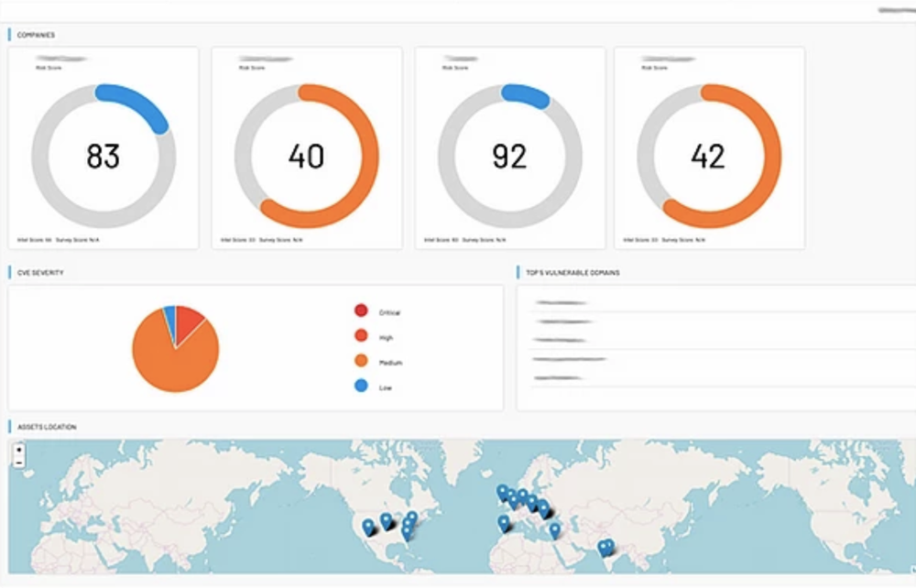Image resolution: width=916 pixels, height=588 pixels.
Task: Click the TOP 5 VULNERABLE DOMAINS heading
Action: tap(572, 273)
